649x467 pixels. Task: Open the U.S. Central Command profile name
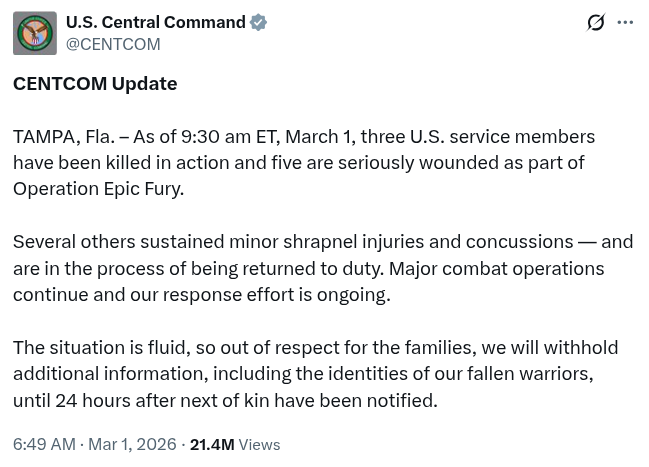[x=155, y=22]
